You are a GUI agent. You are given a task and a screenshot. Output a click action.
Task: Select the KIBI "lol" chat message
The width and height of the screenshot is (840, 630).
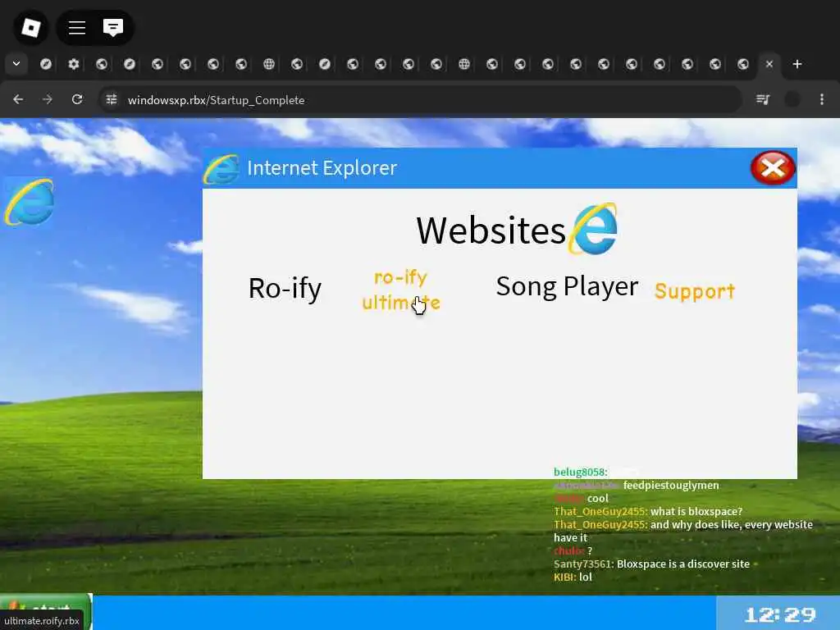573,577
